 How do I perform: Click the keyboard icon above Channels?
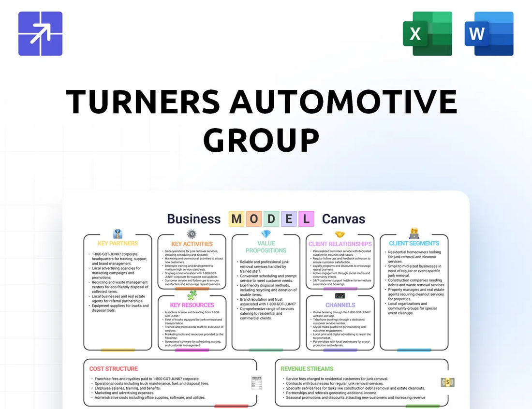pyautogui.click(x=340, y=296)
